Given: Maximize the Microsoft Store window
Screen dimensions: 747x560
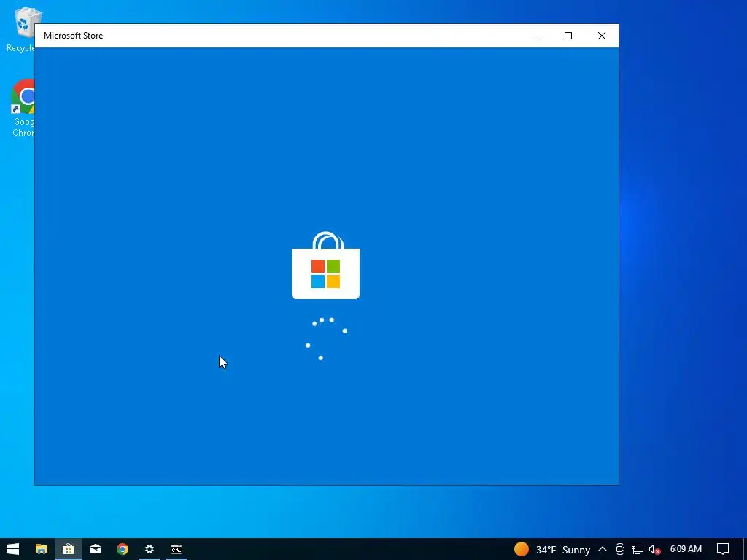Looking at the screenshot, I should (568, 36).
